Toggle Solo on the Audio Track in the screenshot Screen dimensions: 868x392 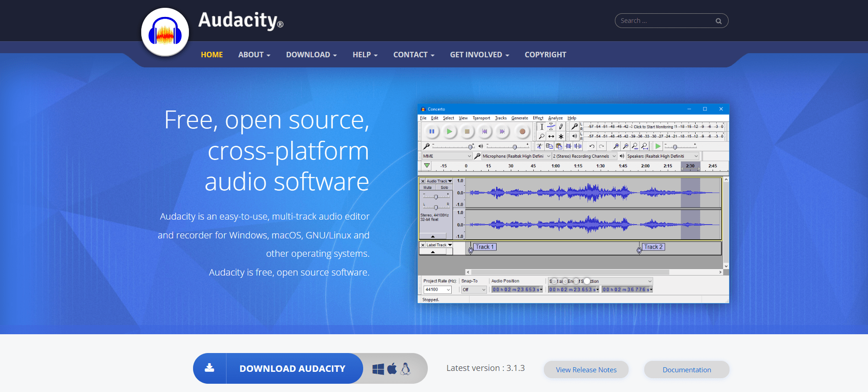[x=444, y=188]
